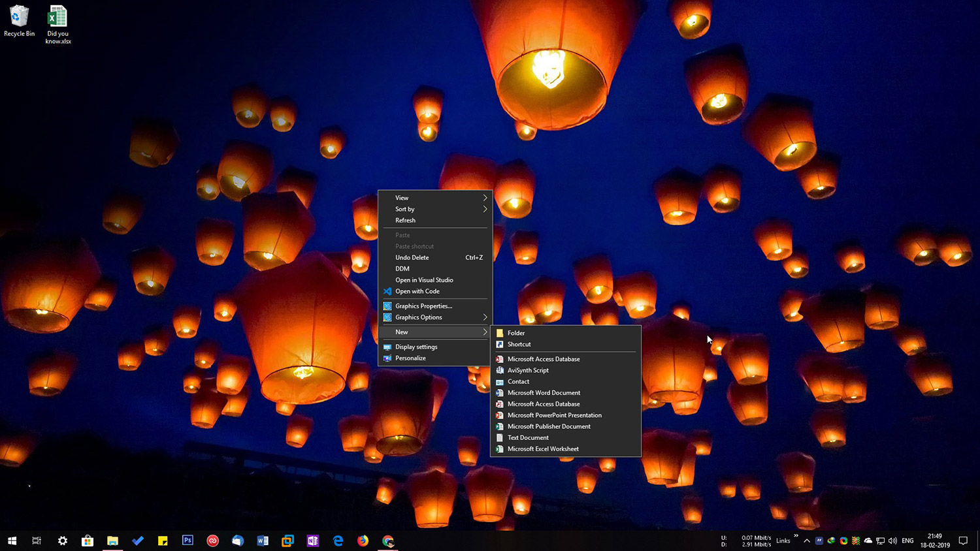Switch input language via the ENG indicator
980x551 pixels.
pyautogui.click(x=907, y=541)
